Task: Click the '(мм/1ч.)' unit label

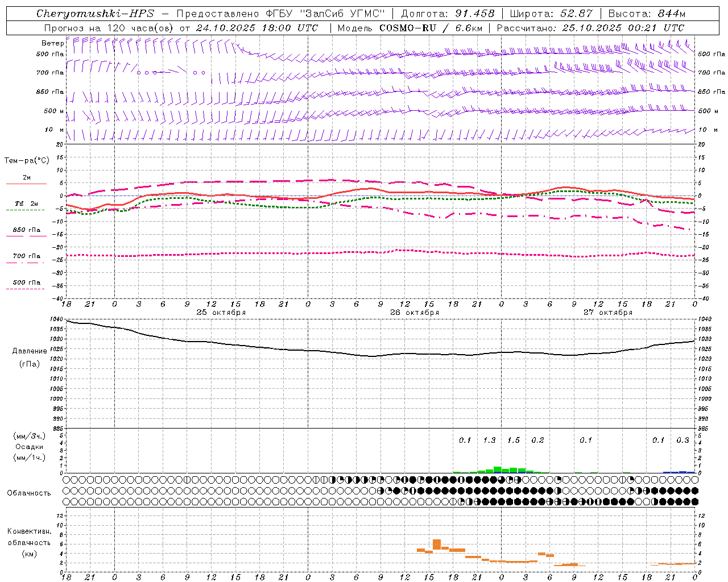Action: [29, 458]
